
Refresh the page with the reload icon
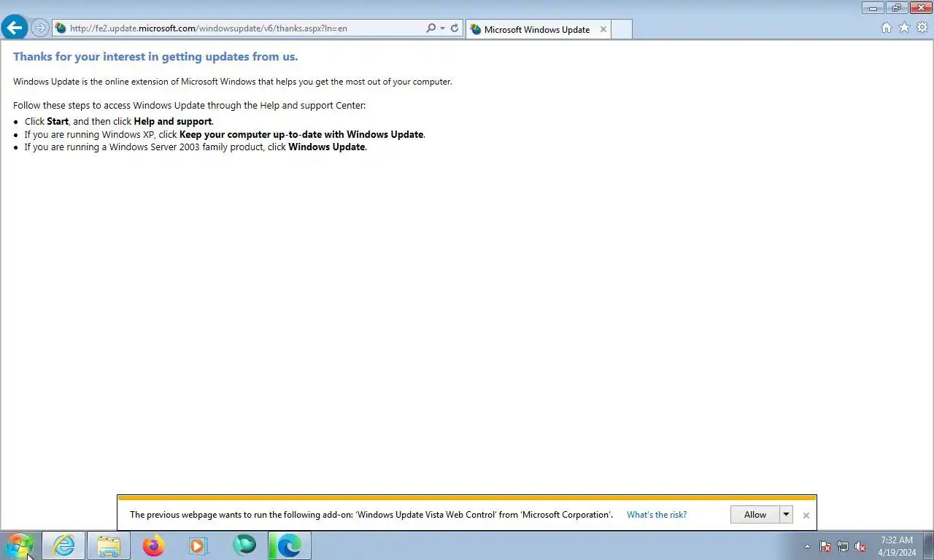coord(455,28)
